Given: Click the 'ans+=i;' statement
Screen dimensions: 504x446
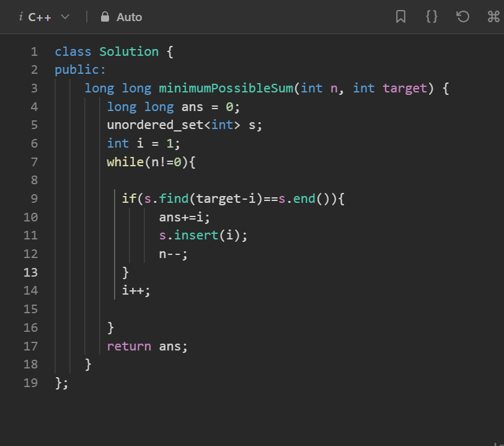Looking at the screenshot, I should tap(185, 217).
